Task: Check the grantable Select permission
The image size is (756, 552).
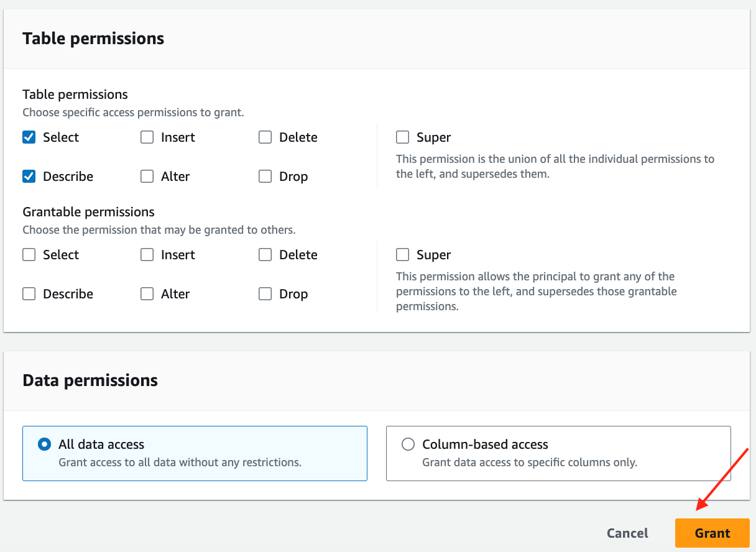Action: [x=29, y=255]
